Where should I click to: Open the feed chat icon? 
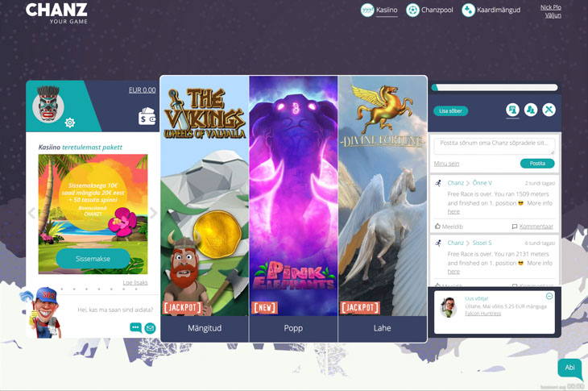(x=512, y=110)
